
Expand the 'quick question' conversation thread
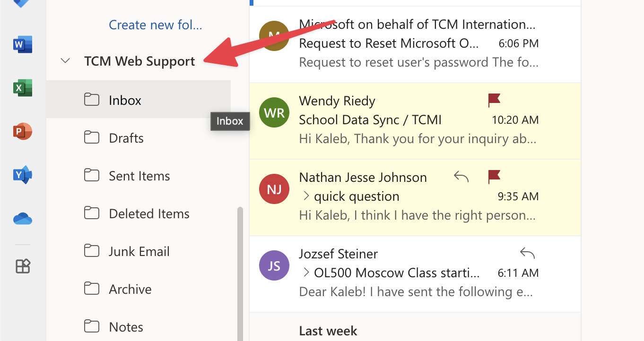306,196
